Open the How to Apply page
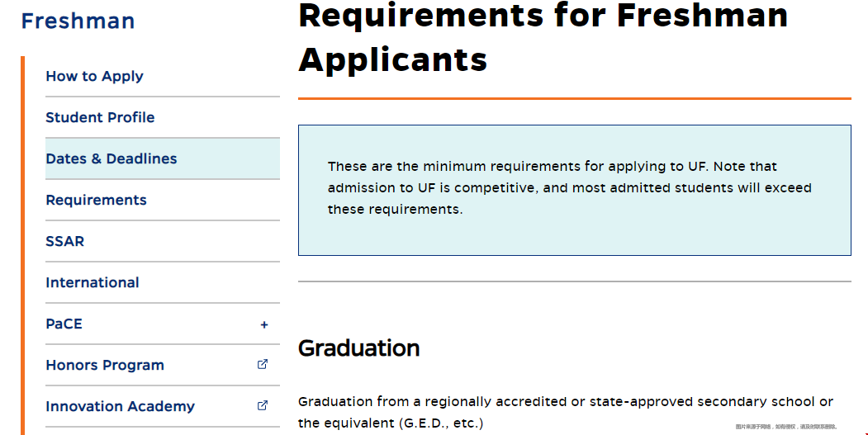The height and width of the screenshot is (435, 868). coord(94,77)
